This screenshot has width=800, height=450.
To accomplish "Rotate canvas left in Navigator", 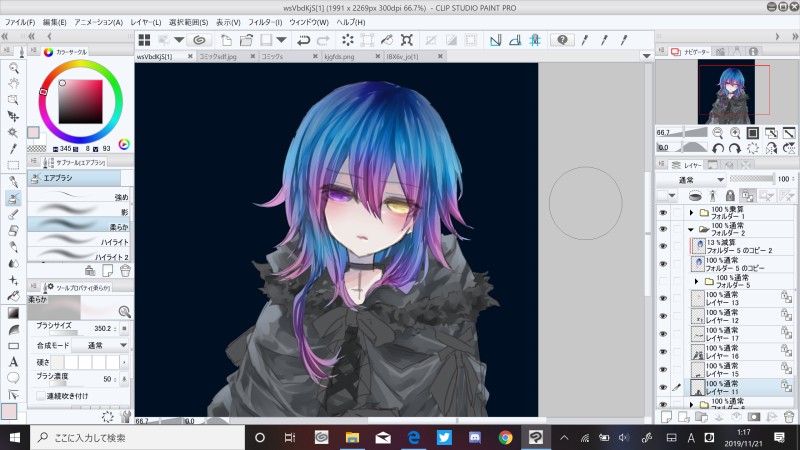I will (x=718, y=148).
